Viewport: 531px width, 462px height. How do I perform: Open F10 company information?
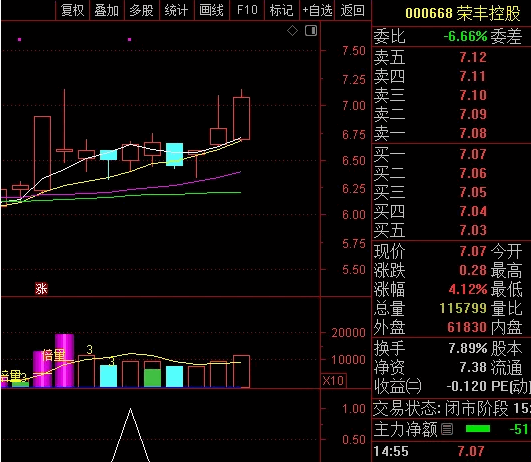pyautogui.click(x=247, y=10)
